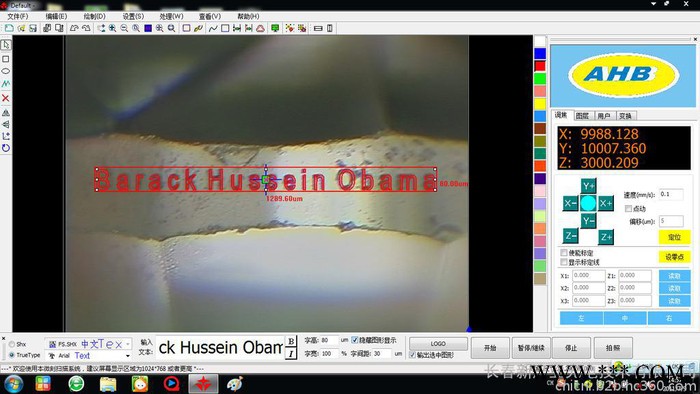This screenshot has width=700, height=394.
Task: Click the LOGO button
Action: pyautogui.click(x=438, y=344)
